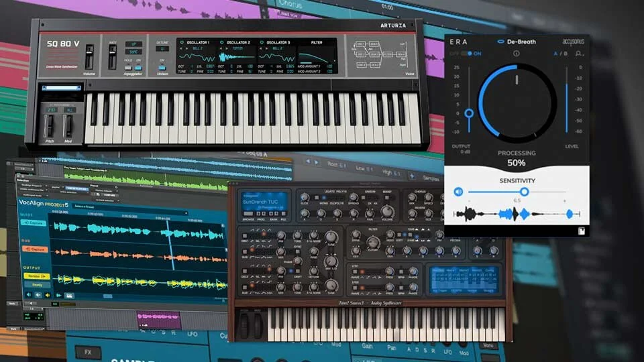
Task: Click the Guide Capture button in VocAlign
Action: click(x=34, y=223)
